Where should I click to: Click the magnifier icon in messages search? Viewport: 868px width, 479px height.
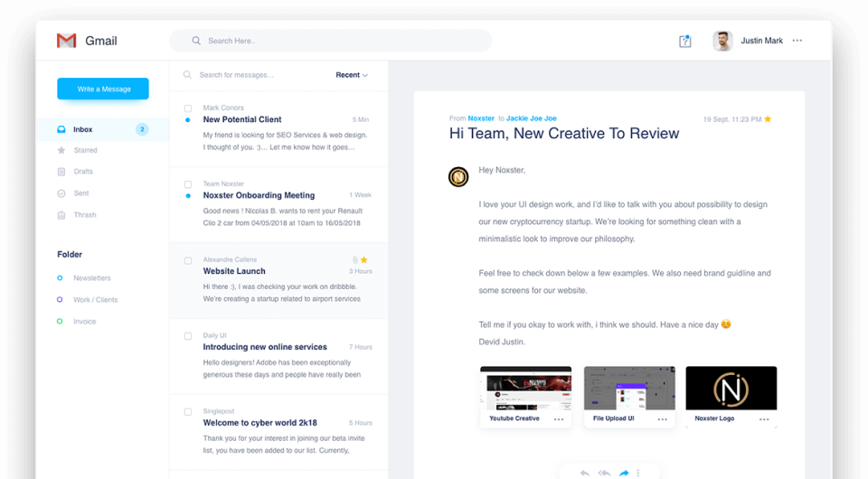pyautogui.click(x=188, y=75)
